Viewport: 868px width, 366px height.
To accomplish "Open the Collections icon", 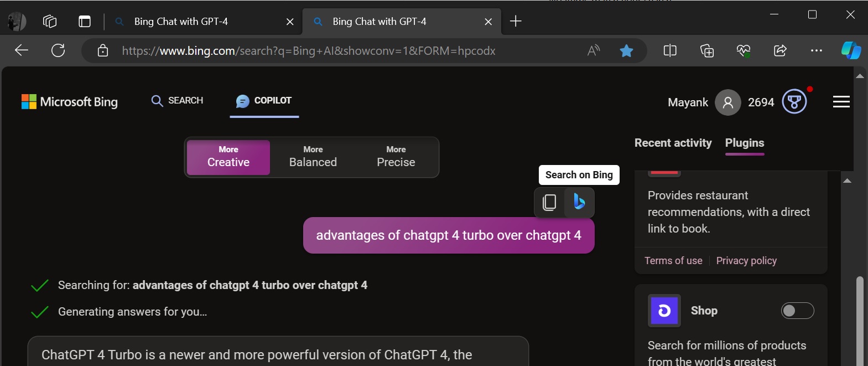I will (x=707, y=51).
